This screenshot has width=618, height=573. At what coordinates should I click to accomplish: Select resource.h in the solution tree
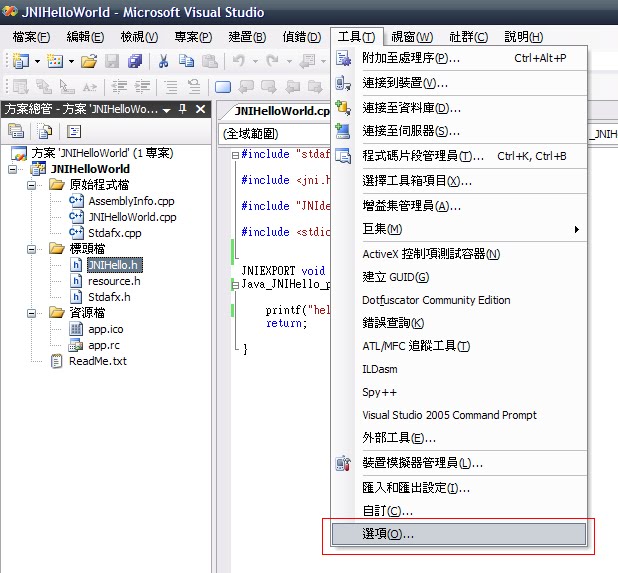click(x=114, y=281)
